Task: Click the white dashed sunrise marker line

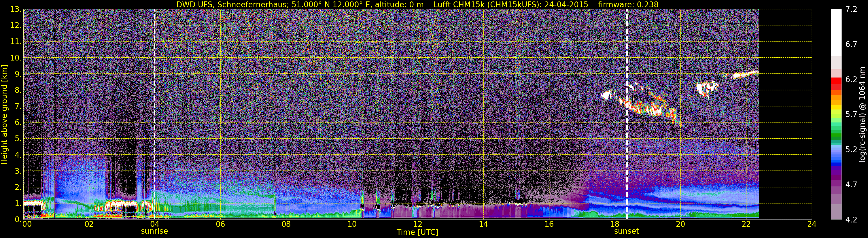Action: click(x=155, y=114)
